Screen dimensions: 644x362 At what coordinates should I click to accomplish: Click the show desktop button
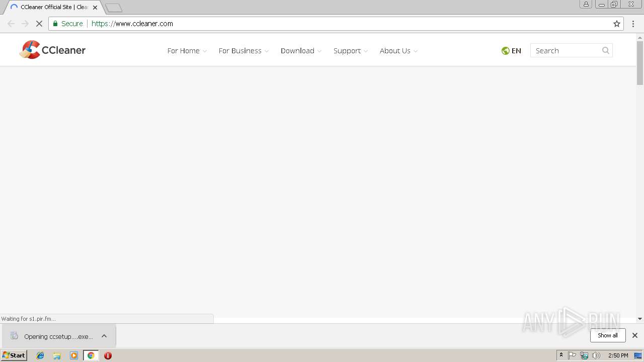(638, 355)
